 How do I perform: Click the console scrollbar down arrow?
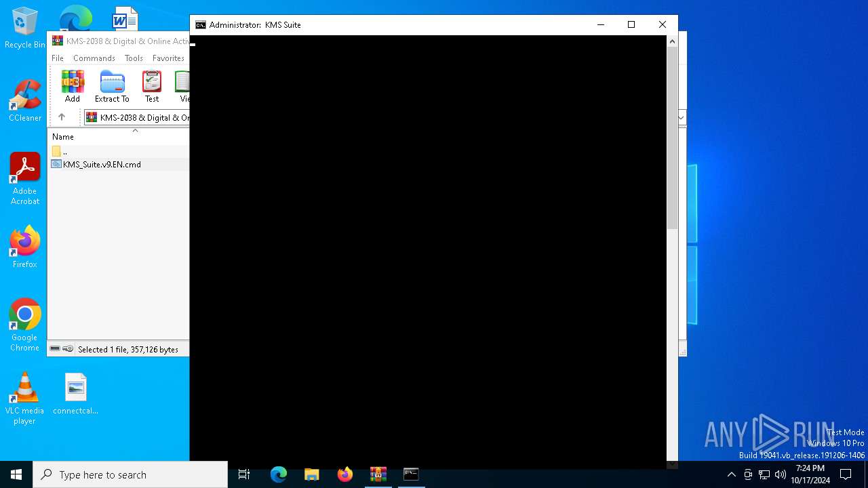point(672,464)
